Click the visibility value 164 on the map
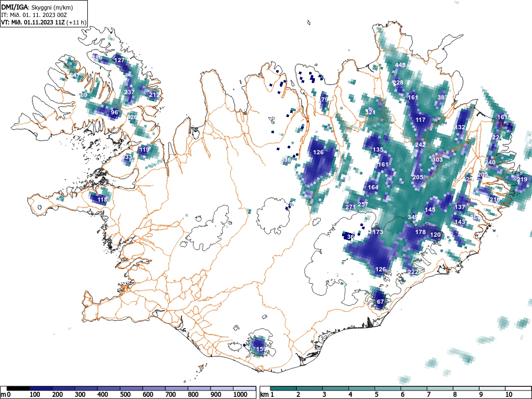 (x=373, y=187)
